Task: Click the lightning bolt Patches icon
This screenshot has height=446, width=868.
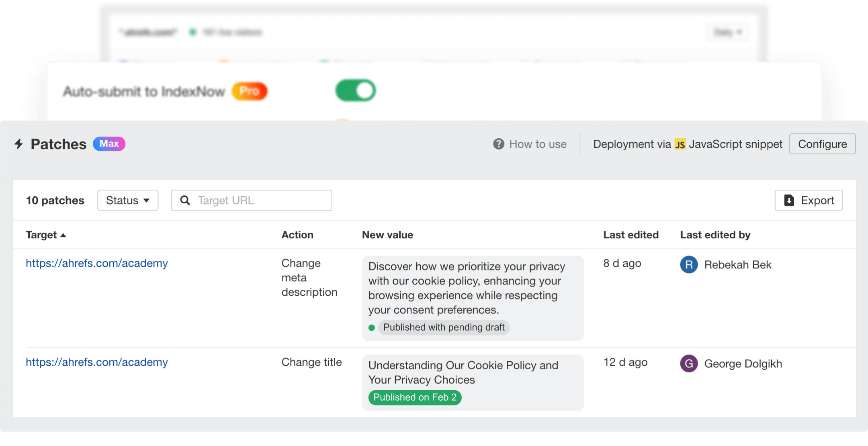Action: (x=18, y=144)
